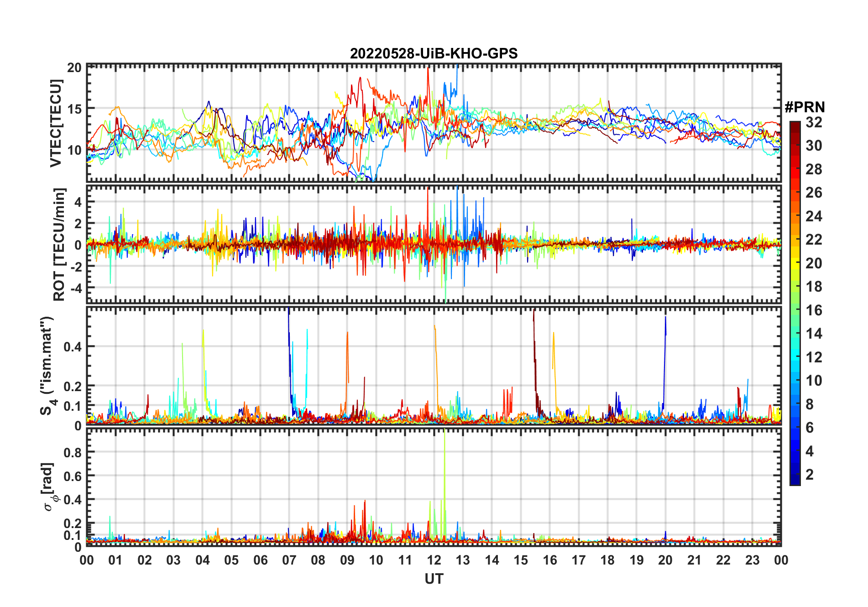Click S4 axis tick label 0.2
This screenshot has height=607, width=868.
click(73, 386)
